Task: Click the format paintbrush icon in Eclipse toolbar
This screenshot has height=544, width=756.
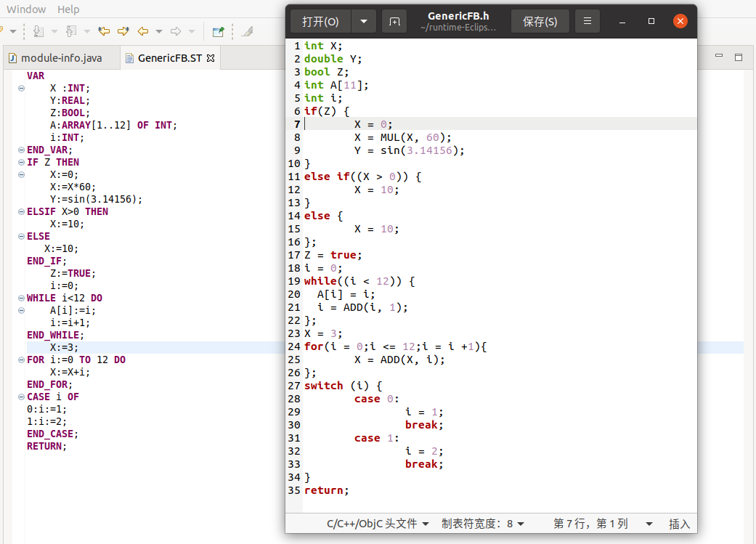Action: [247, 32]
